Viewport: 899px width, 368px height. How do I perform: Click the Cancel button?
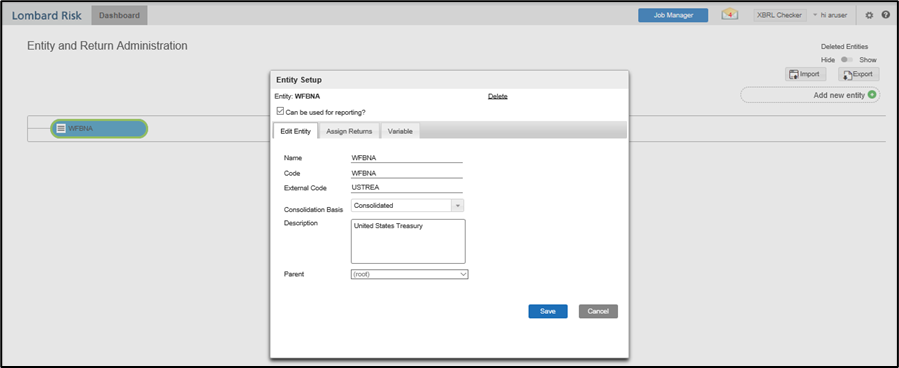click(x=598, y=311)
